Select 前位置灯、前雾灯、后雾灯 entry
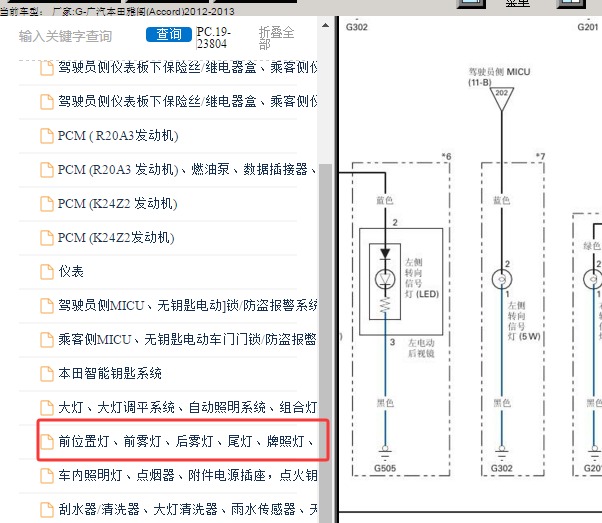602x523 pixels. [186, 441]
